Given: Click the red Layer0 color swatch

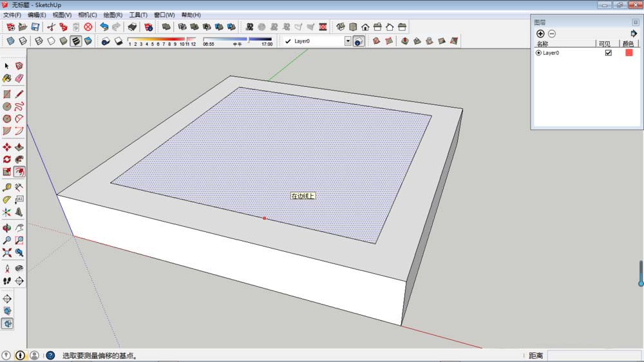Looking at the screenshot, I should pyautogui.click(x=629, y=53).
